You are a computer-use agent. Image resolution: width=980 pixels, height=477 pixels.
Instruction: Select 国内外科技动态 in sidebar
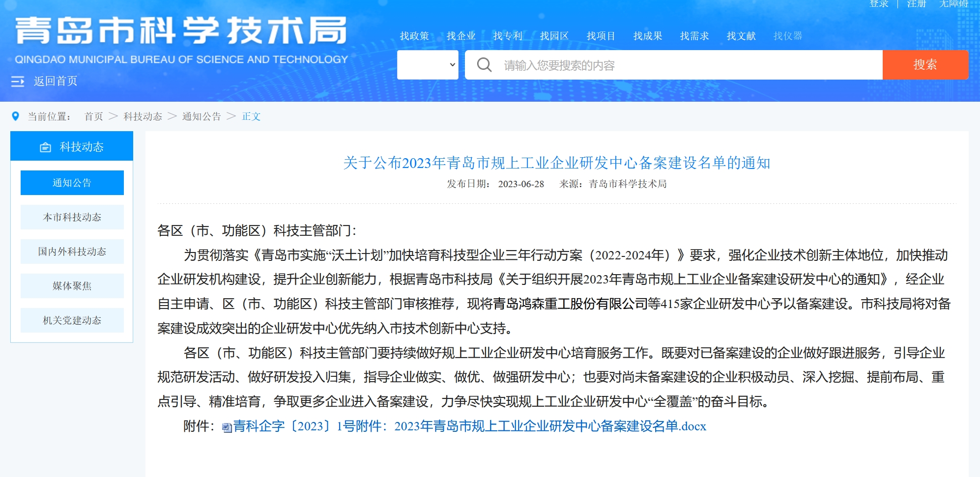(x=72, y=252)
